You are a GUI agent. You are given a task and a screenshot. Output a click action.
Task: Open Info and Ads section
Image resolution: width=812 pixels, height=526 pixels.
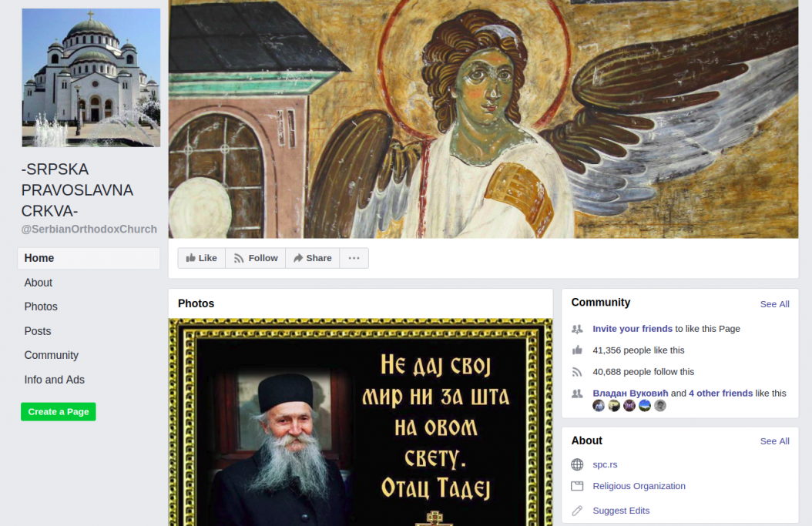coord(55,380)
